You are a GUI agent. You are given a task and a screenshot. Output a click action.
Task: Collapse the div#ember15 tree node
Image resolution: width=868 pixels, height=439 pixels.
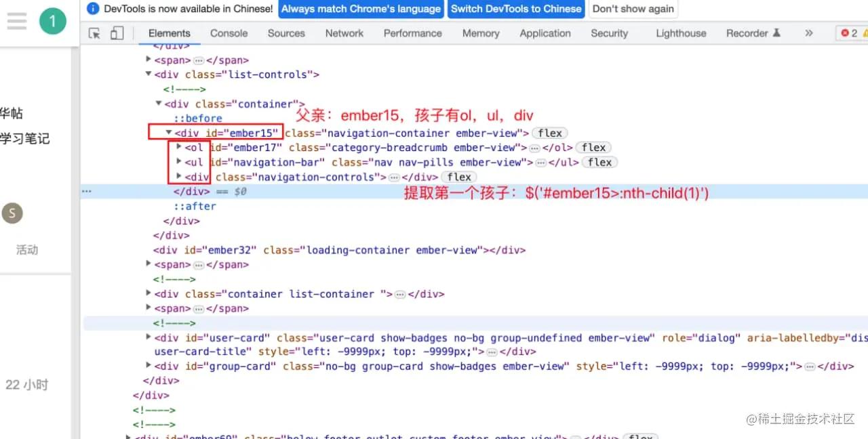168,132
